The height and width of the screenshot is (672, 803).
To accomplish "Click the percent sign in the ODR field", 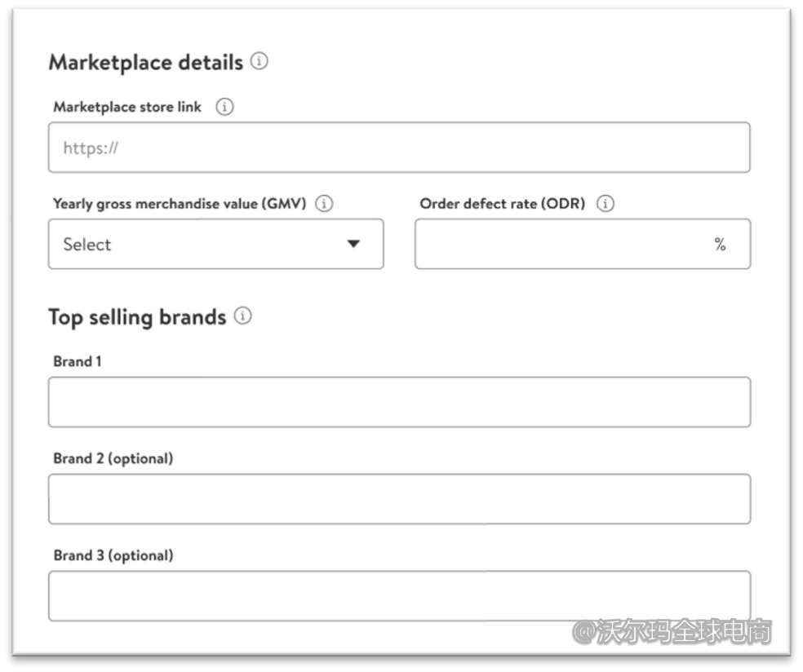I will click(x=721, y=243).
